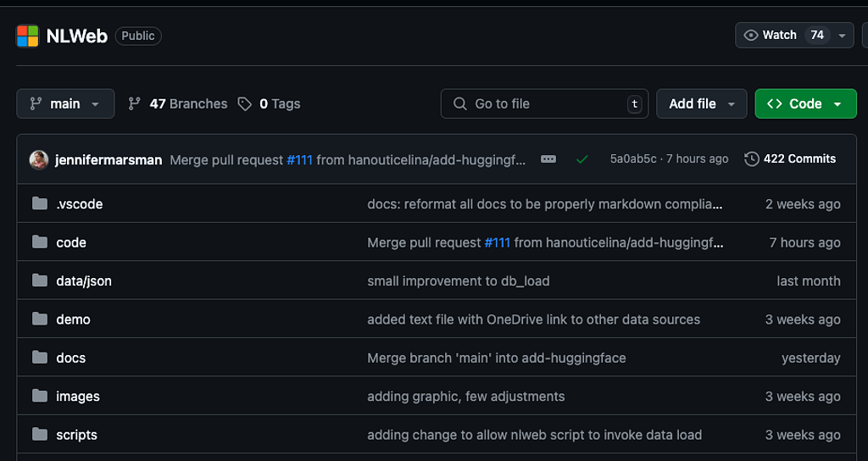Open the data/json folder
The width and height of the screenshot is (868, 461).
[x=84, y=280]
